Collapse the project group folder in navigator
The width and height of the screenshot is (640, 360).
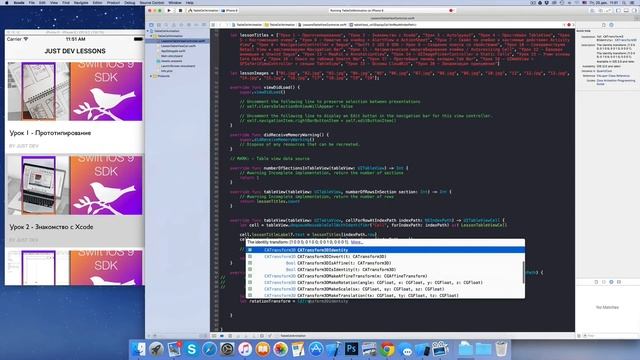coord(151,36)
